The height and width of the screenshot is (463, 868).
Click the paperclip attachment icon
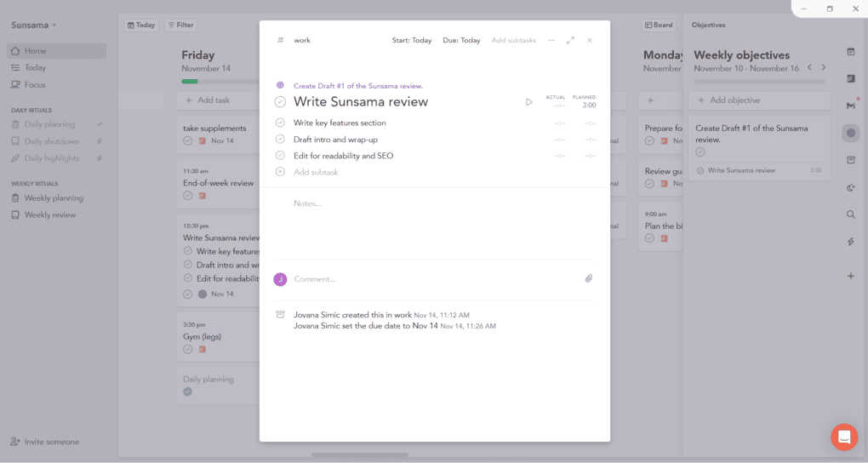tap(588, 279)
